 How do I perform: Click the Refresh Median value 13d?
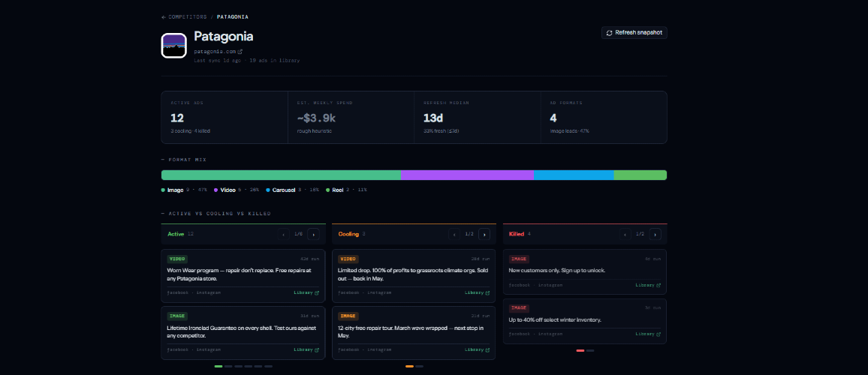click(x=433, y=118)
